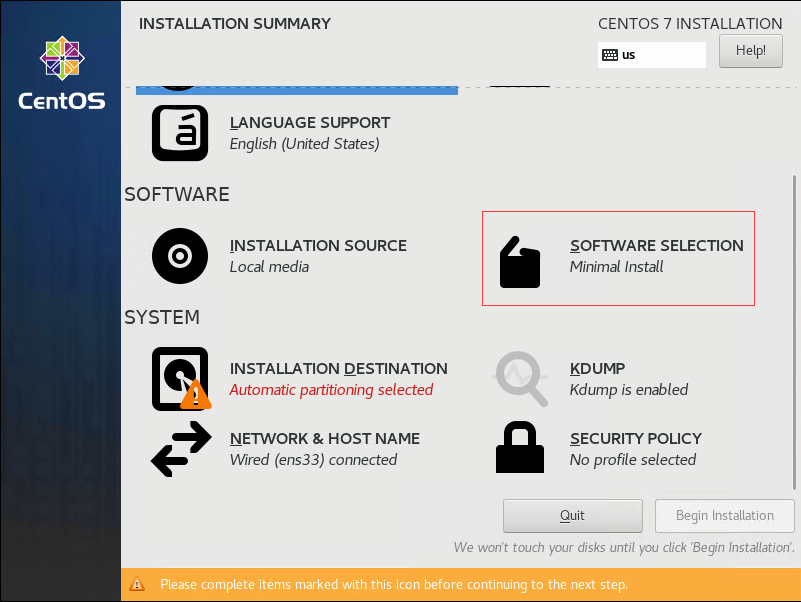Click the Quit button
This screenshot has width=801, height=602.
[x=573, y=516]
